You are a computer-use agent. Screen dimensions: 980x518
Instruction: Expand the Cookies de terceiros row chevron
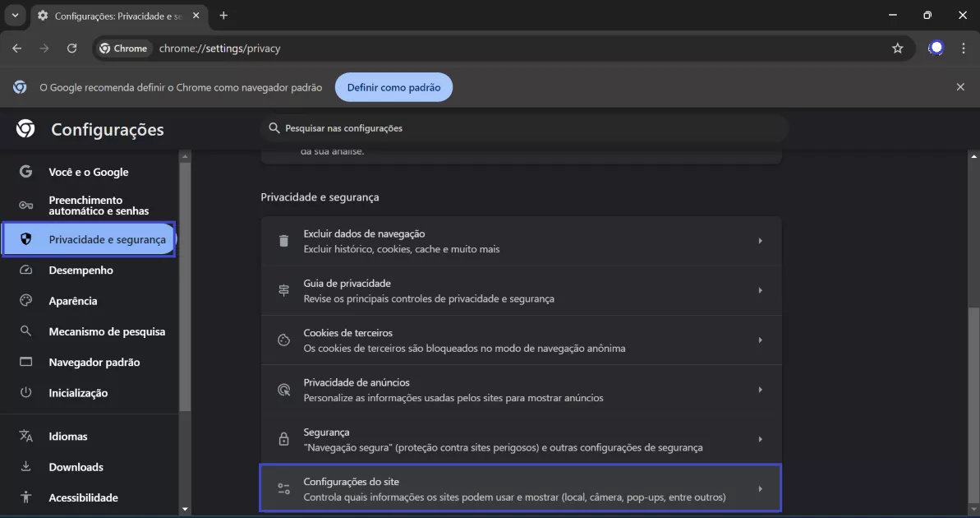pyautogui.click(x=760, y=340)
